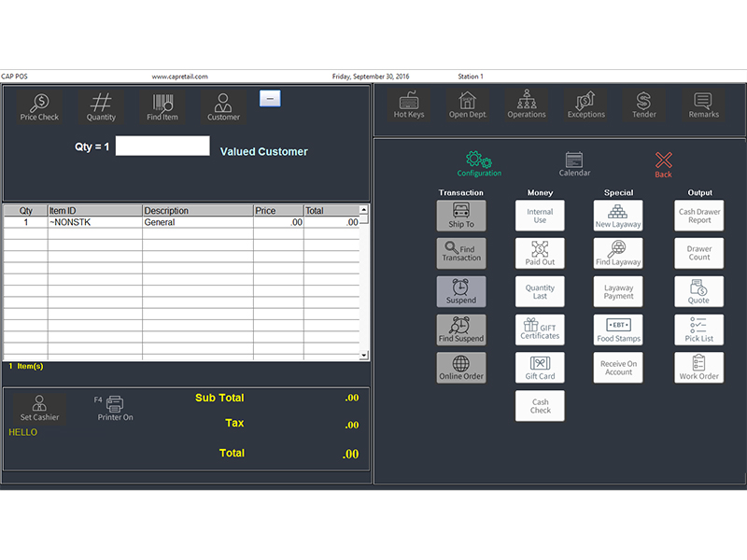Open the Customer lookup
The height and width of the screenshot is (560, 747).
coord(223,105)
